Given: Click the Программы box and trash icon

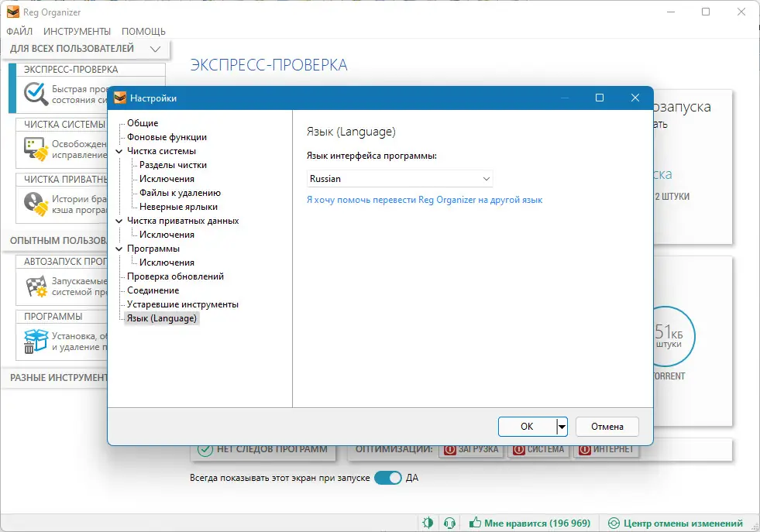Looking at the screenshot, I should click(x=36, y=341).
